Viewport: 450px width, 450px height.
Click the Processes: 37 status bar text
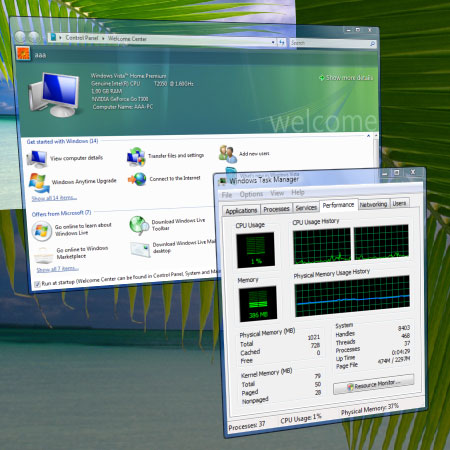pos(247,425)
